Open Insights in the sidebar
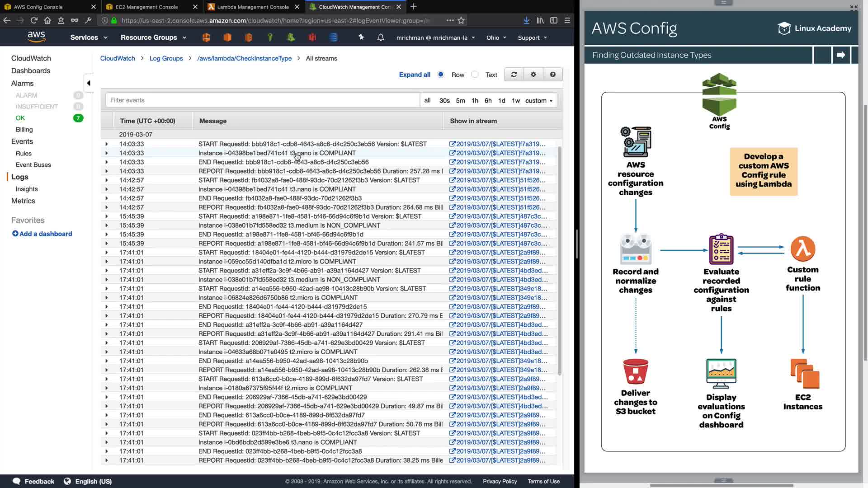This screenshot has height=488, width=868. pos(27,189)
